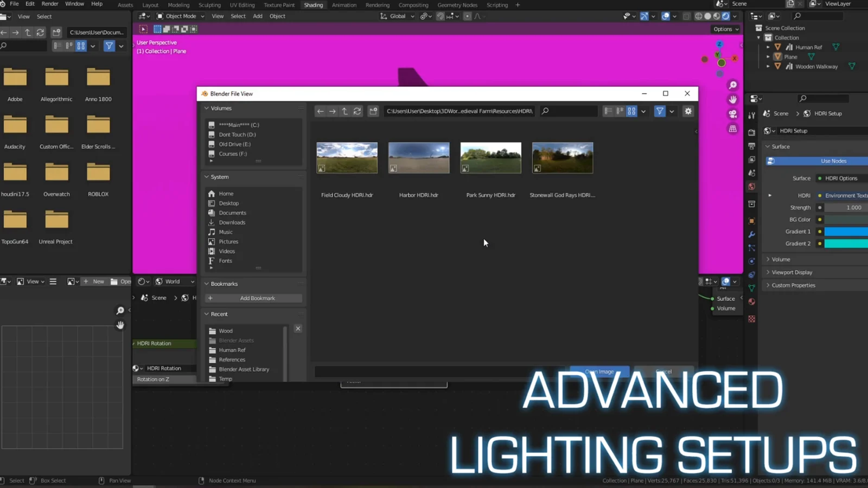Select the Park Sunny HDRI.hdr thumbnail
868x488 pixels.
pos(490,158)
